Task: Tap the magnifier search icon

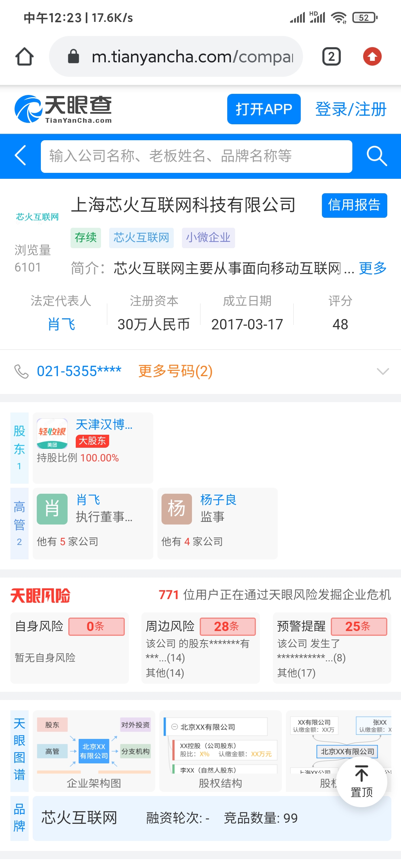Action: tap(376, 156)
